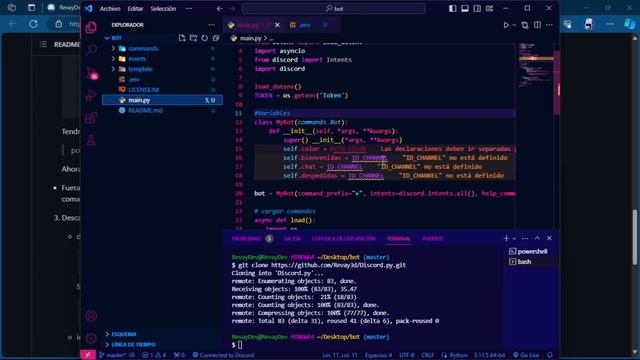This screenshot has width=640, height=360.
Task: Open the Testing flask view
Action: (x=91, y=140)
